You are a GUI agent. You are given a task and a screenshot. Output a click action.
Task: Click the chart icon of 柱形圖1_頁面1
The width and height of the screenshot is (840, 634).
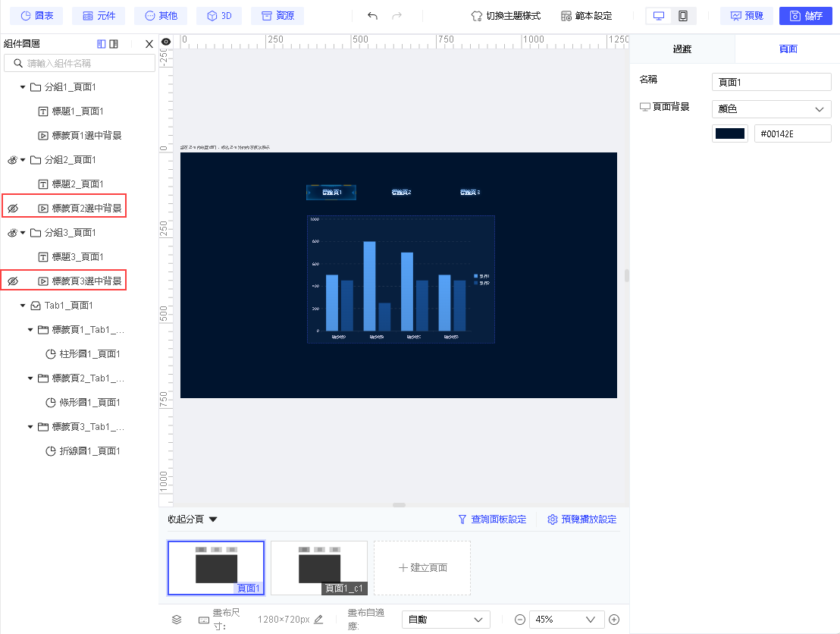(x=50, y=354)
